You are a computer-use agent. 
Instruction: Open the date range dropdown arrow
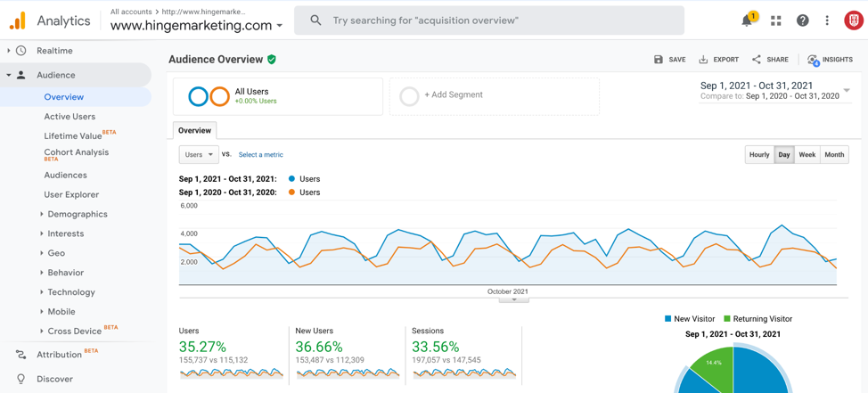coord(847,90)
